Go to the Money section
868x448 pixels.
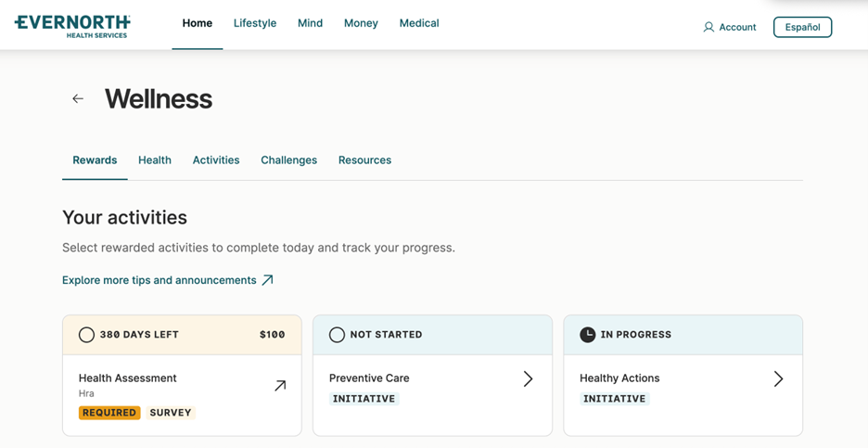[x=361, y=23]
